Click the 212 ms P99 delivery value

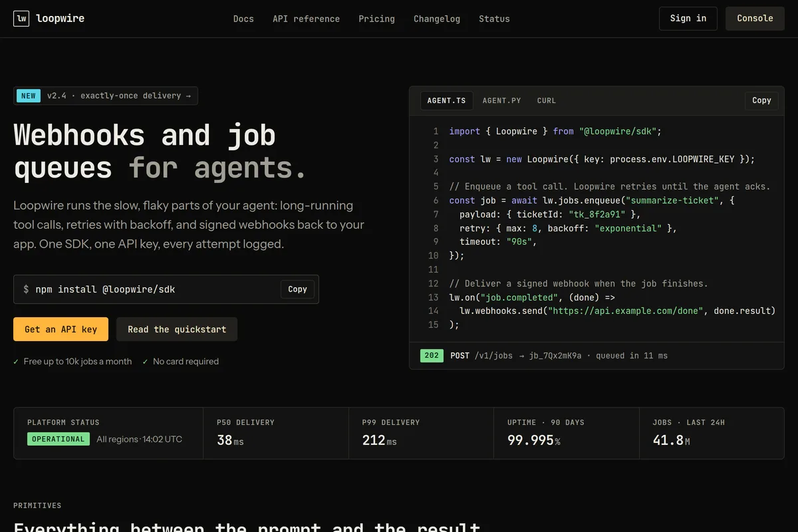click(379, 440)
